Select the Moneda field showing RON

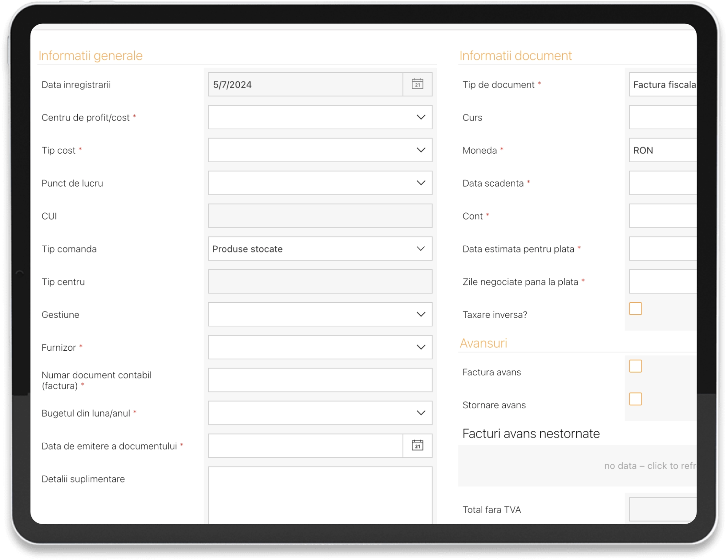pos(662,150)
